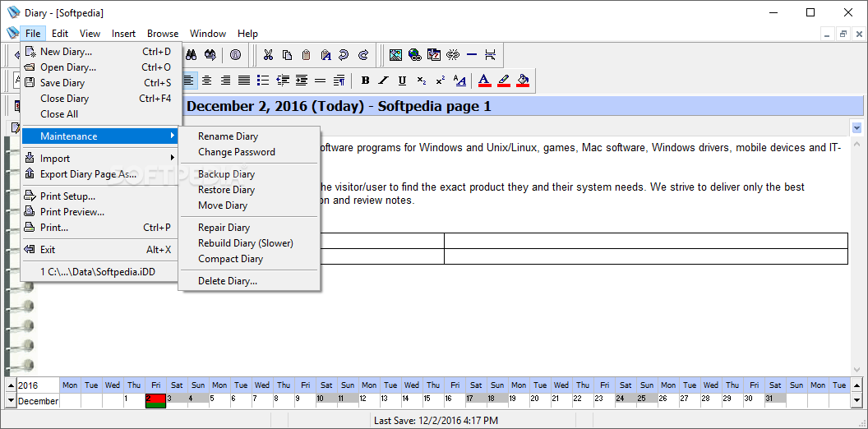Image resolution: width=868 pixels, height=429 pixels.
Task: Insert hyperlink using globe-link icon
Action: pyautogui.click(x=414, y=55)
